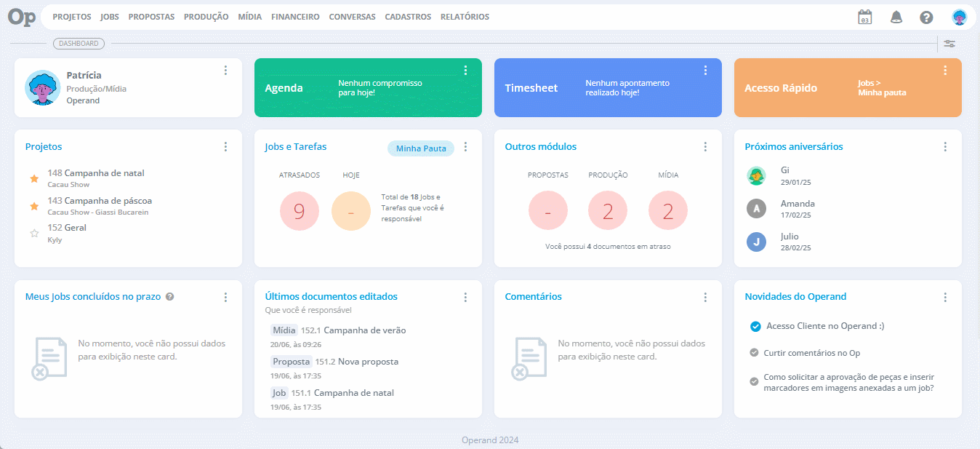Unstar the 143 Campanha de páscoa project
980x449 pixels.
tap(33, 206)
